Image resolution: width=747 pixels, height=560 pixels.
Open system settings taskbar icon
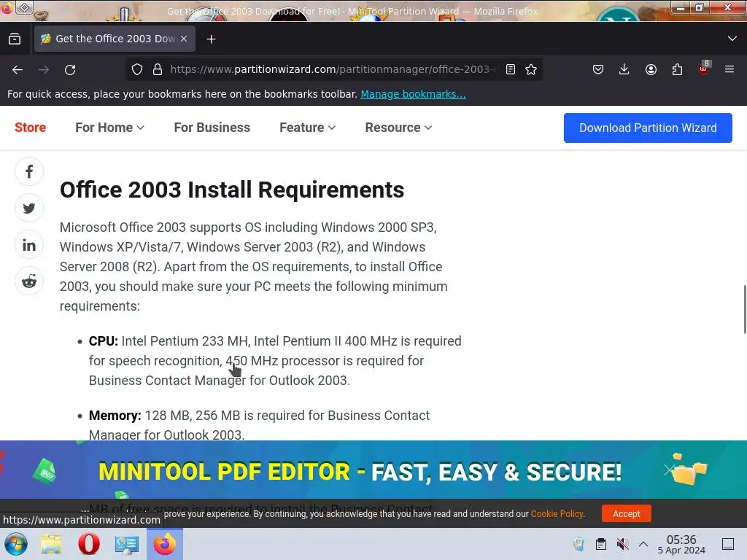[x=127, y=544]
